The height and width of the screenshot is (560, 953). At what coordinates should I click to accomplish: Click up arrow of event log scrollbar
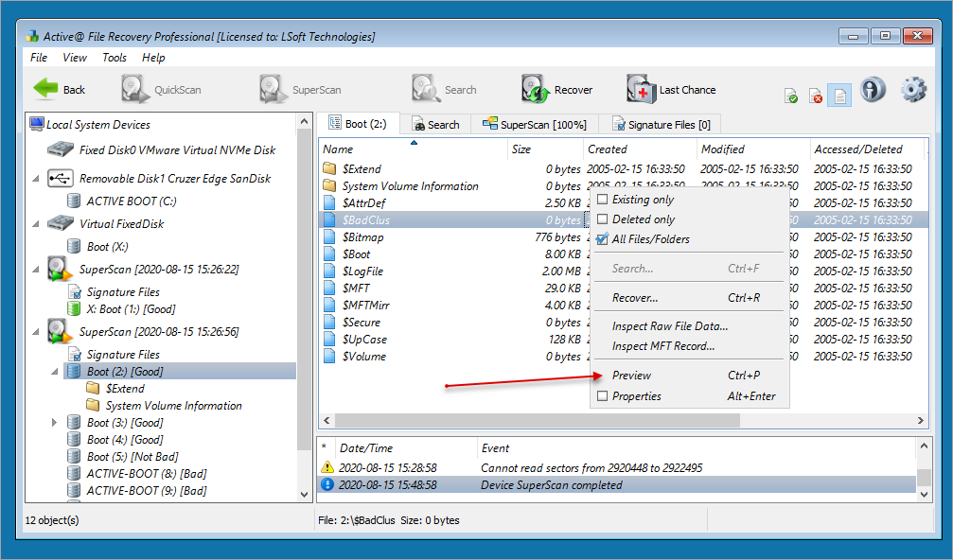924,446
